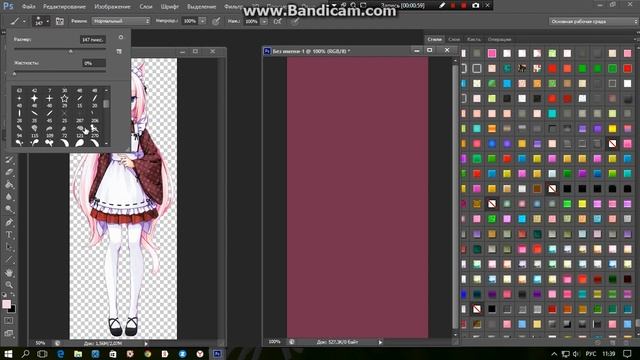
Task: Select the Line shape tool
Action: pos(9,260)
